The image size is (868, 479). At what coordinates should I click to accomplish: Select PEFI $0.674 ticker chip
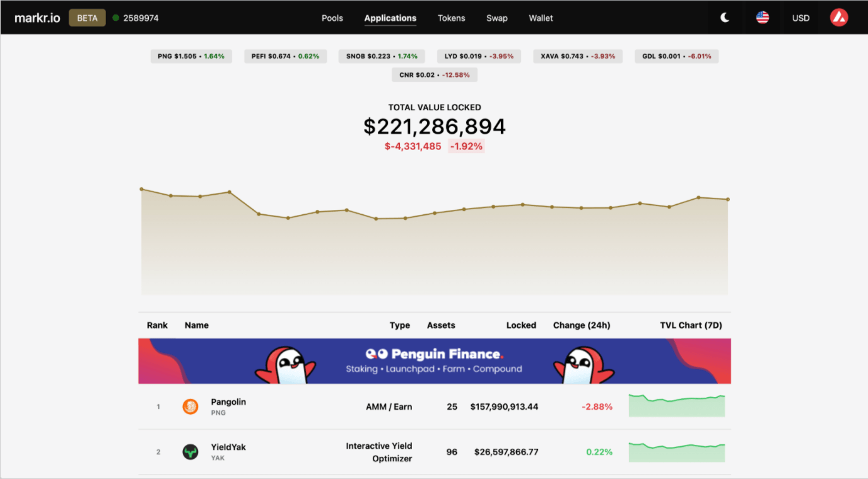[x=285, y=56]
